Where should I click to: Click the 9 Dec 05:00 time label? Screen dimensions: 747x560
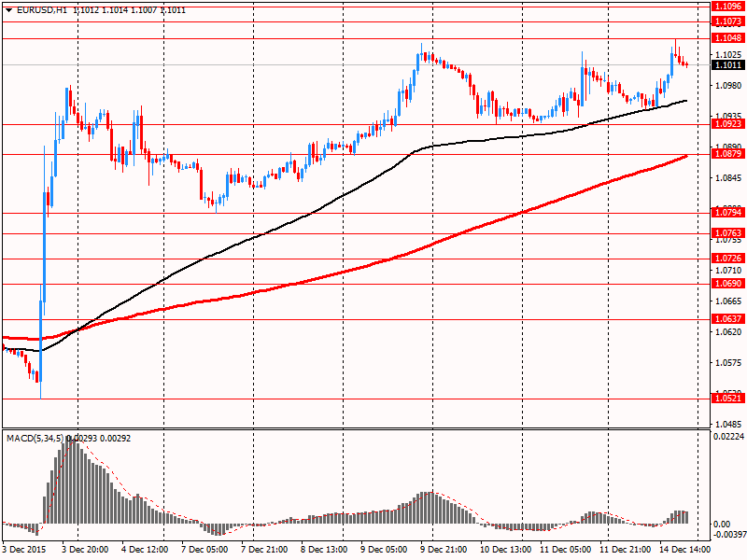pos(384,550)
